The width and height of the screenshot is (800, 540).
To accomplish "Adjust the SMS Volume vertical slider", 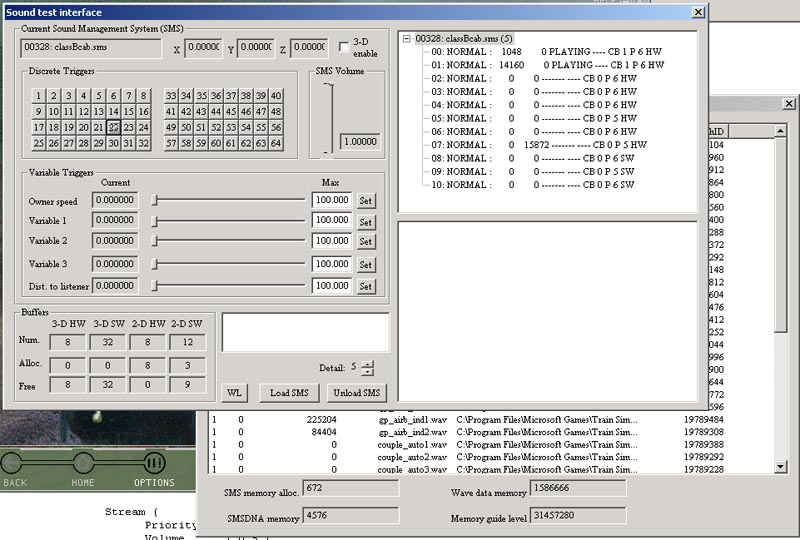I will pos(329,117).
